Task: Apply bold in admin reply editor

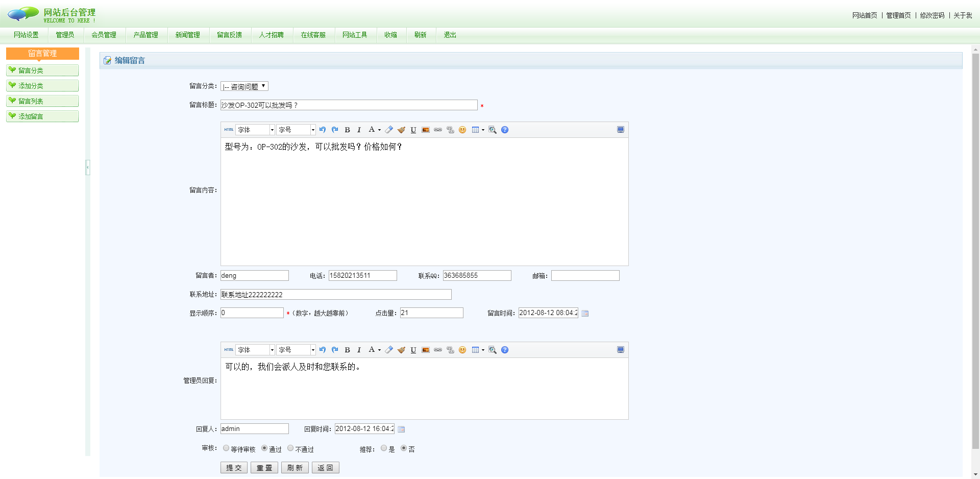Action: coord(347,350)
